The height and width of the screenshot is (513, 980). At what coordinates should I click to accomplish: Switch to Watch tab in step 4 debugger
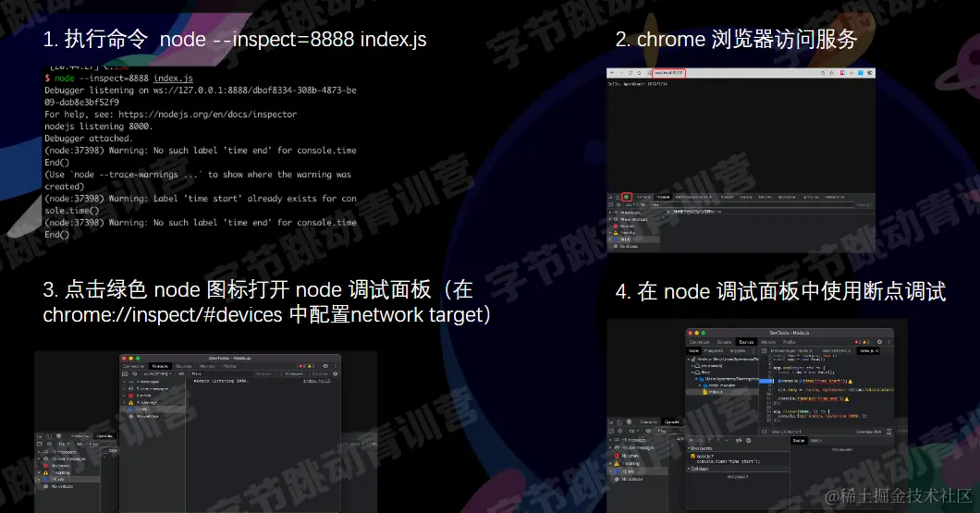click(x=816, y=441)
